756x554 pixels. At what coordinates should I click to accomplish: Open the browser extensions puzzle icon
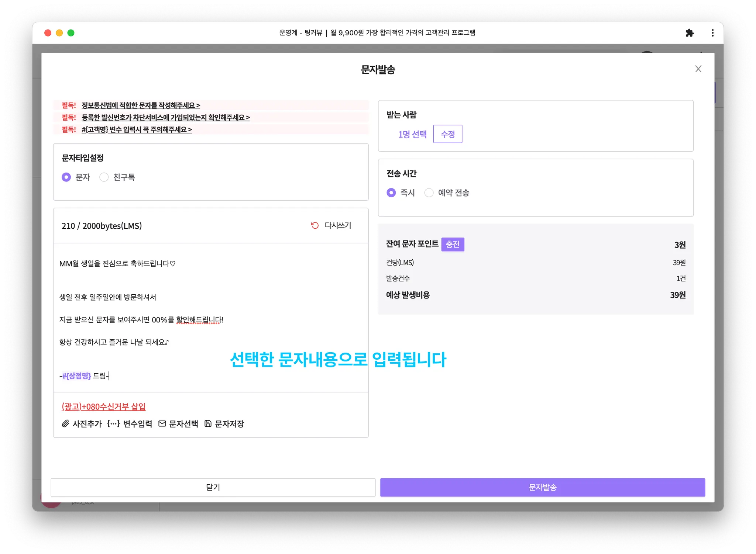(x=690, y=33)
